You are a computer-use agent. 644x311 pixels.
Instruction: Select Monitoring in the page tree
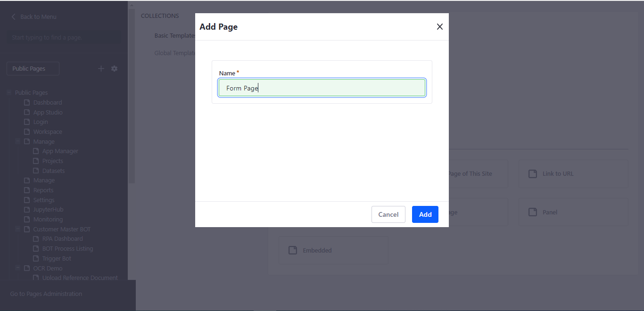tap(48, 219)
